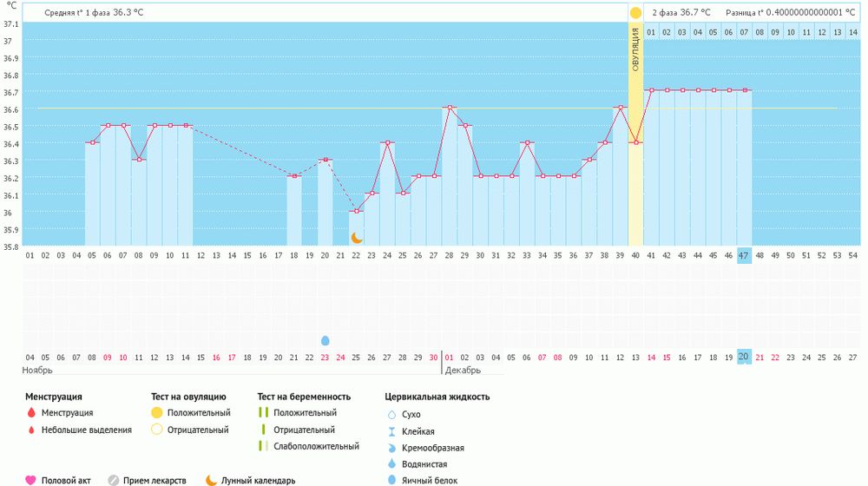Screen dimensions: 868x486
Task: Click the Отрицательный ovulation test empty circle
Action: [x=156, y=430]
